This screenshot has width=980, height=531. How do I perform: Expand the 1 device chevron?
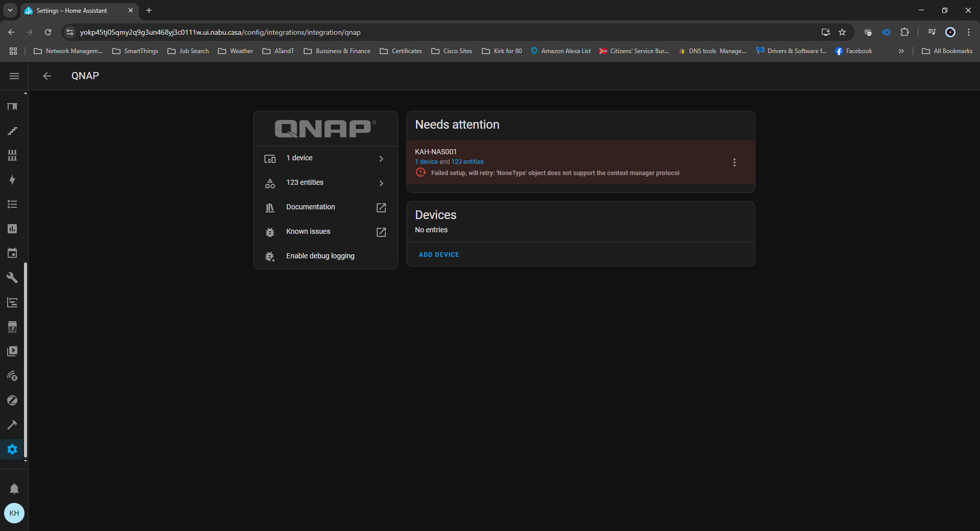[x=381, y=159]
